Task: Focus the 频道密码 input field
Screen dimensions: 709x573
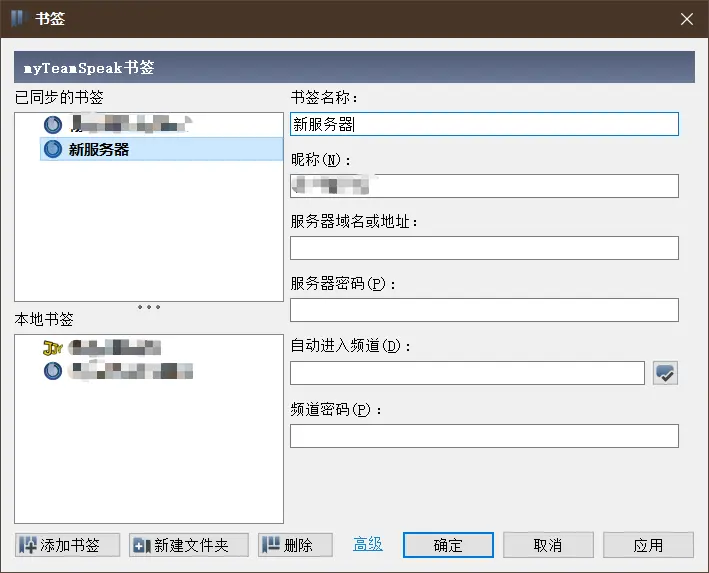Action: (x=484, y=436)
